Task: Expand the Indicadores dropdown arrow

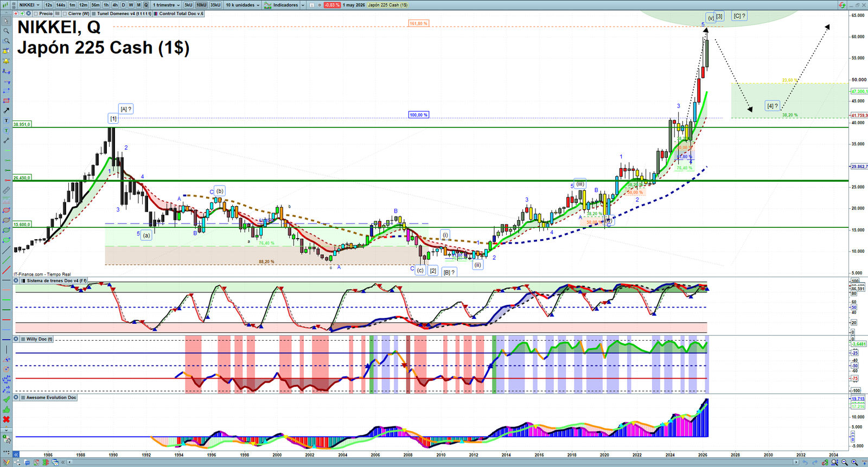Action: [302, 5]
